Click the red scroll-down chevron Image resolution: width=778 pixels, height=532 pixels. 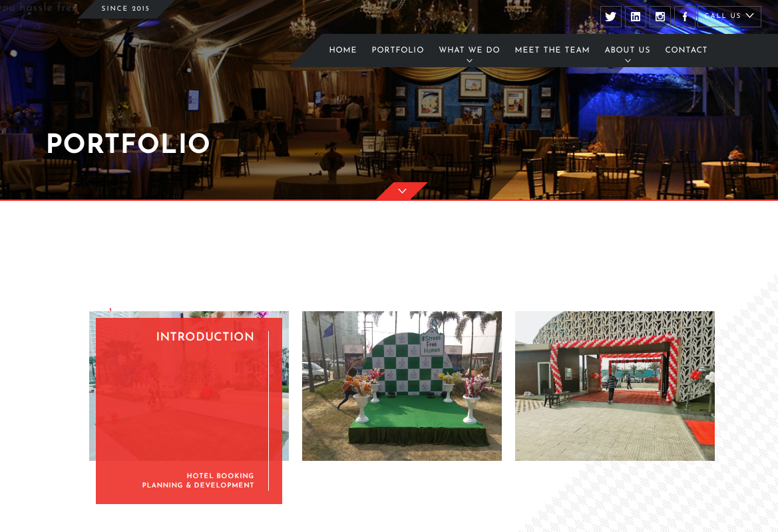point(403,191)
